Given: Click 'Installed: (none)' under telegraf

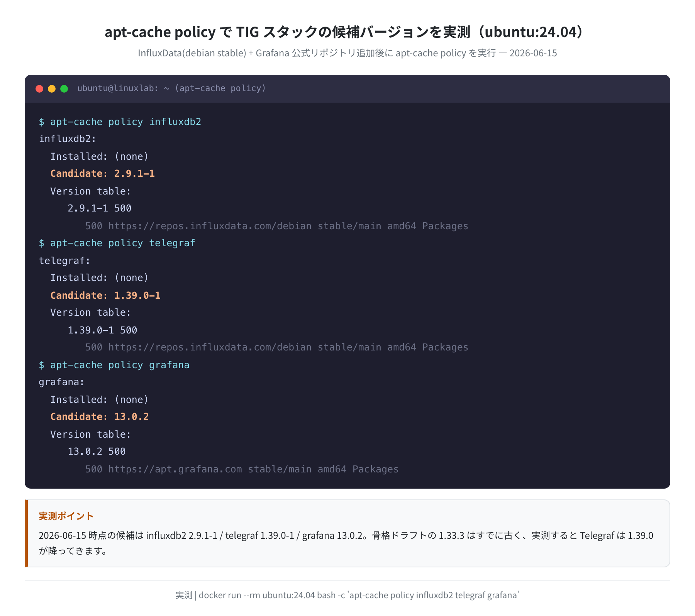Looking at the screenshot, I should pyautogui.click(x=100, y=278).
